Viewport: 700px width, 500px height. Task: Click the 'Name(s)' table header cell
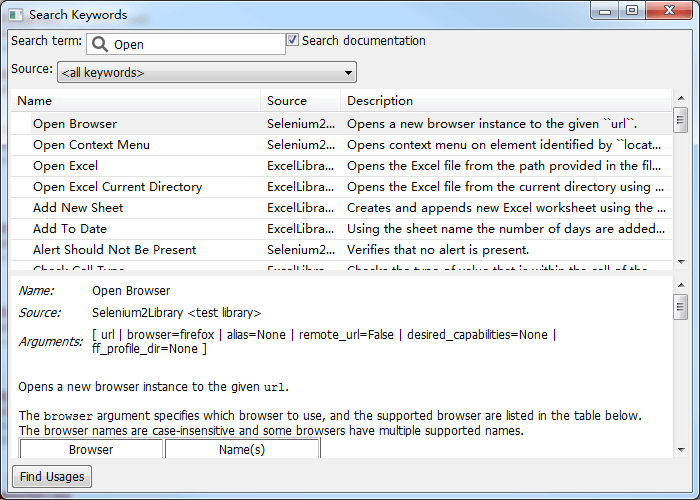click(242, 449)
